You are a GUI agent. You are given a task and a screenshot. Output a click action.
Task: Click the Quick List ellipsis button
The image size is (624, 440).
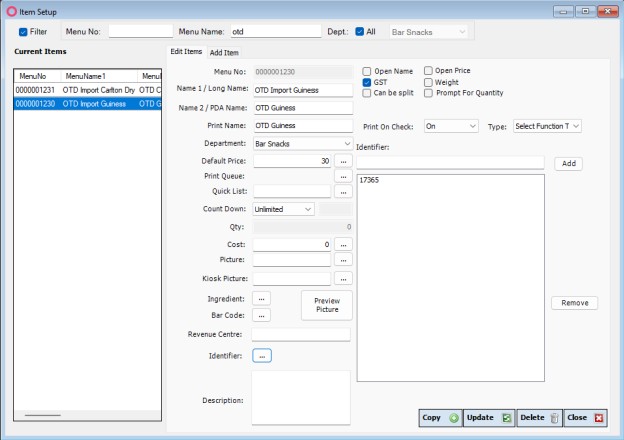(x=343, y=192)
